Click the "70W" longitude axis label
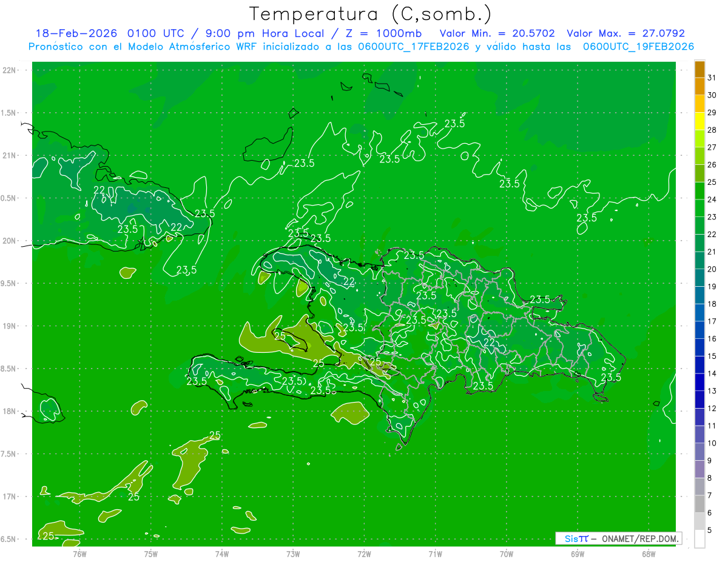 click(x=506, y=554)
